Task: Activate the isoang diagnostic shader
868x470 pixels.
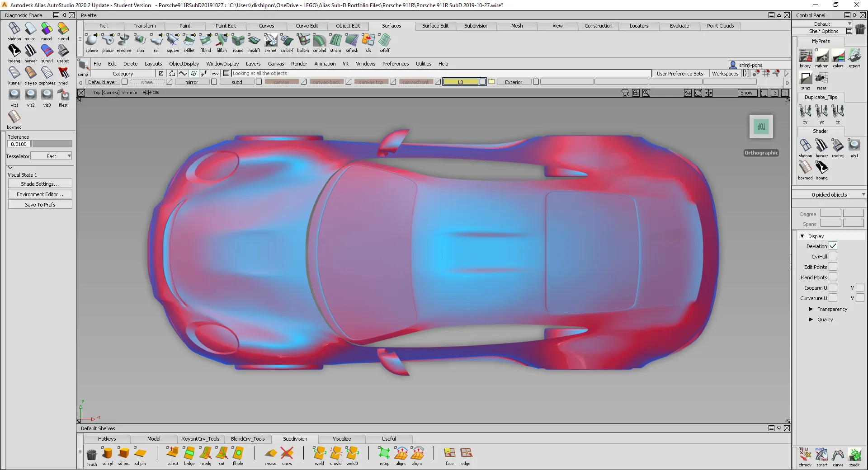Action: tap(14, 51)
